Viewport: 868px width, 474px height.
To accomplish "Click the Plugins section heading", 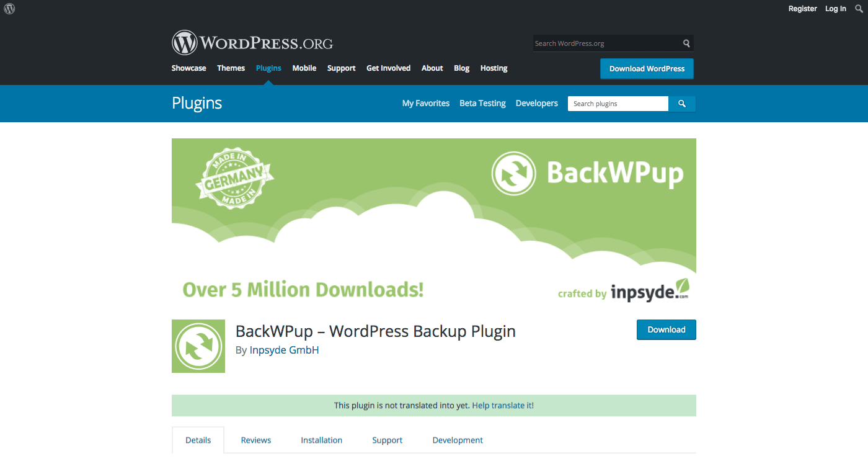I will (x=197, y=103).
